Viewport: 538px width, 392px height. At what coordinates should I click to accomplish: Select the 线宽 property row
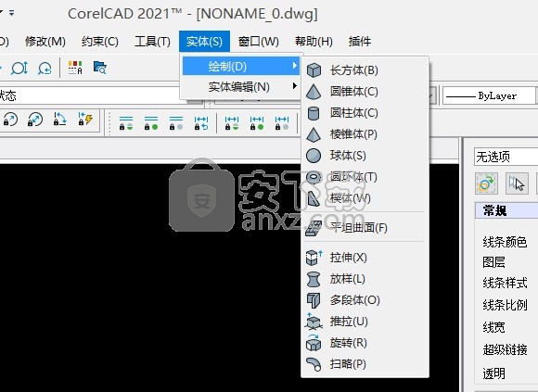click(x=493, y=327)
